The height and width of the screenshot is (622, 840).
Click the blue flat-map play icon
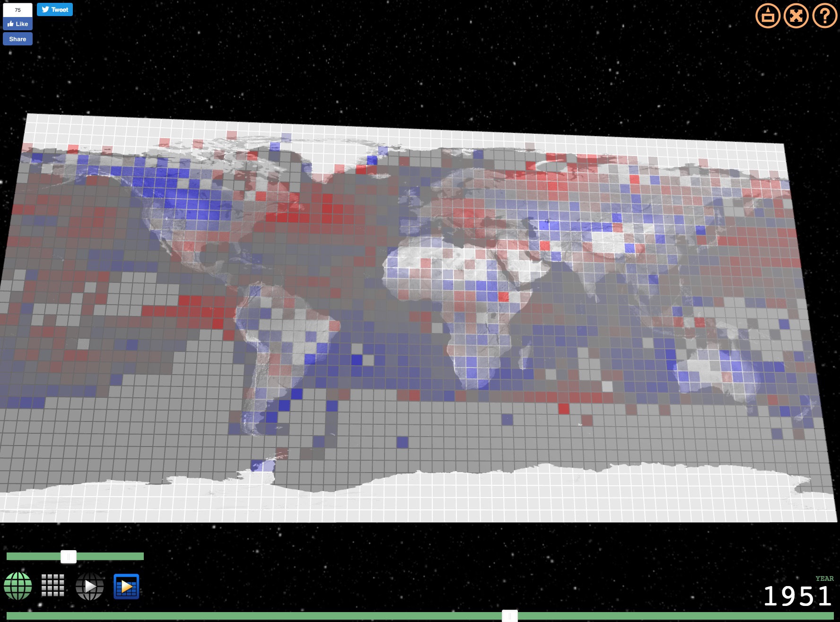coord(126,587)
